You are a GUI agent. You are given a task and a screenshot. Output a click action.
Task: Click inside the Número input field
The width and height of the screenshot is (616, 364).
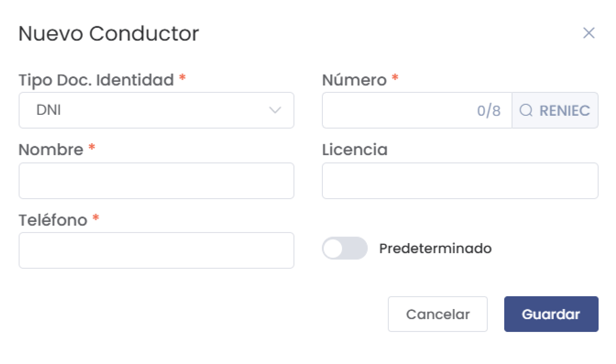[397, 110]
